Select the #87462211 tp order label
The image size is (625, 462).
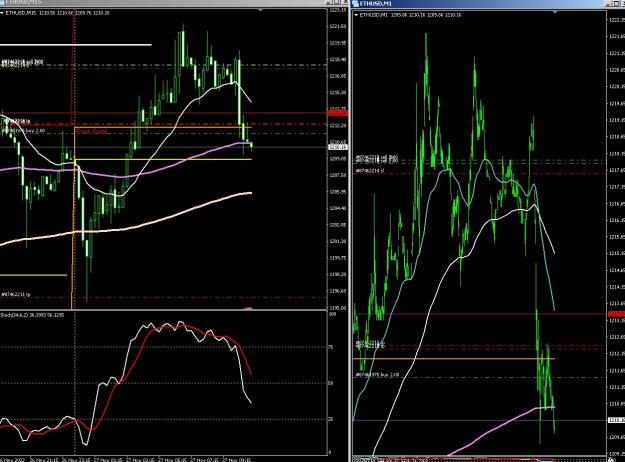tap(15, 295)
